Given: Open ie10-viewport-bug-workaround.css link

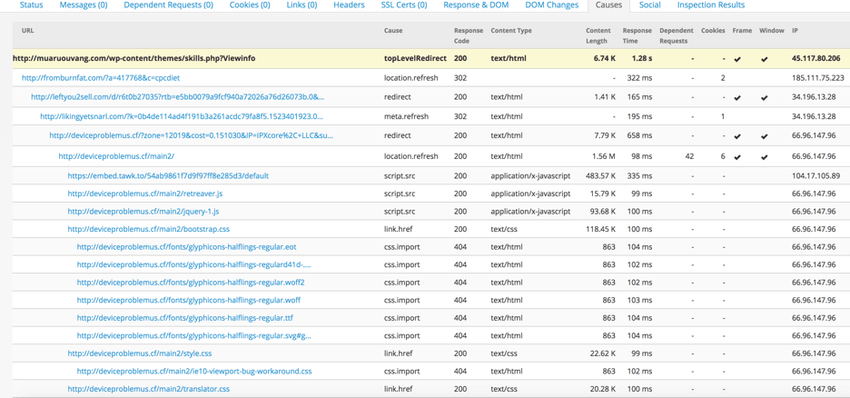Looking at the screenshot, I should pos(194,371).
